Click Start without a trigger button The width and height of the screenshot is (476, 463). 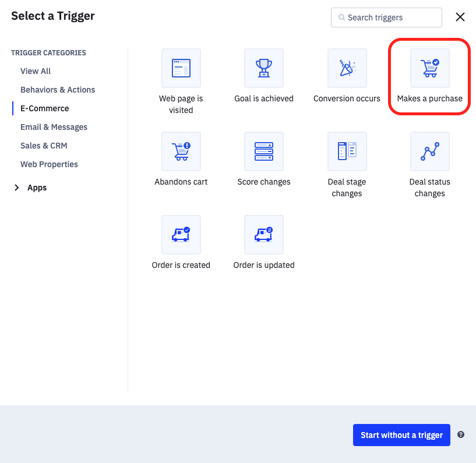click(x=401, y=435)
